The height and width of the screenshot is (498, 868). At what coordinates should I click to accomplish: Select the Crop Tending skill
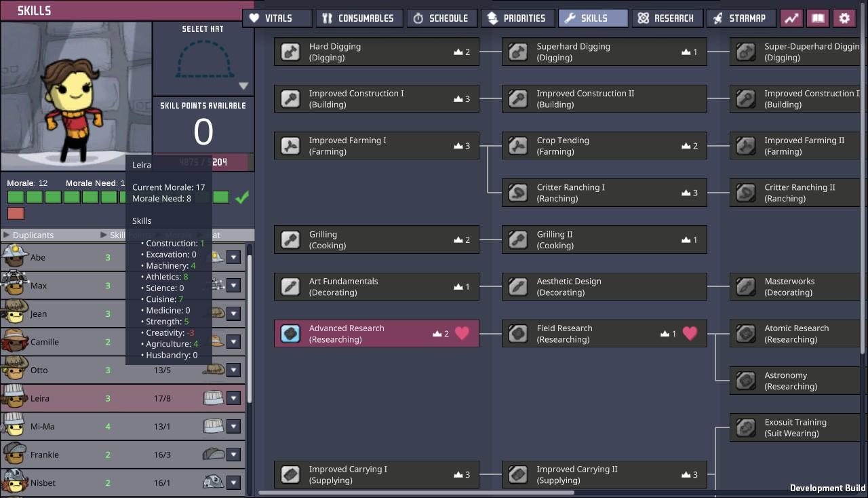pyautogui.click(x=604, y=146)
